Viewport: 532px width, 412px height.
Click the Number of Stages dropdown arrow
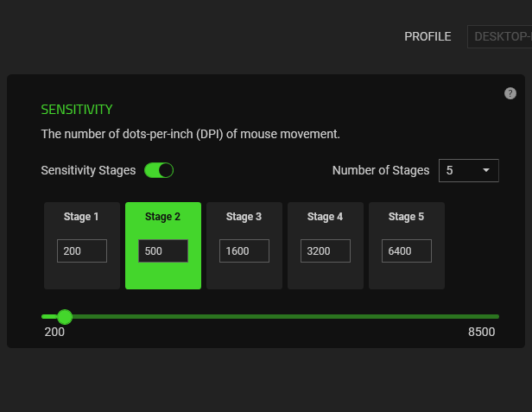click(x=486, y=170)
